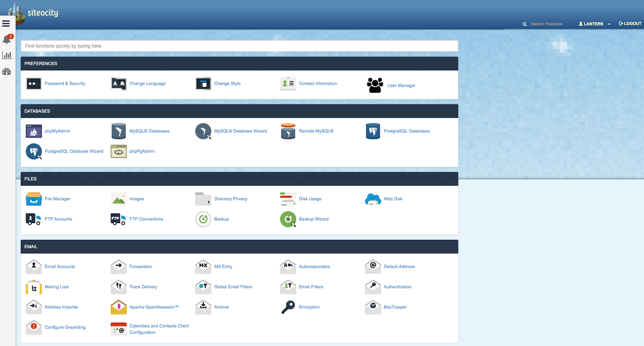
Task: Open the Disk Usage icon
Action: [288, 199]
